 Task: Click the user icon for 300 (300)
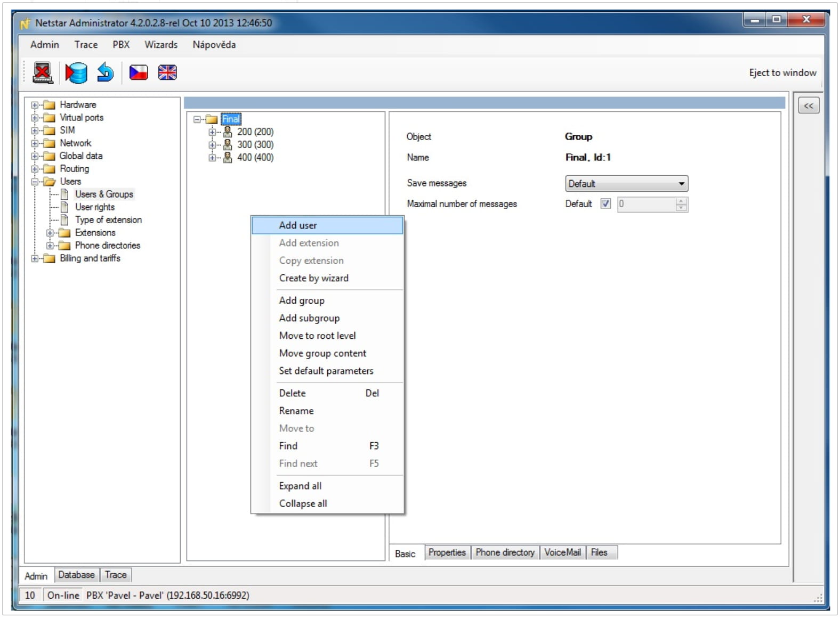(228, 144)
